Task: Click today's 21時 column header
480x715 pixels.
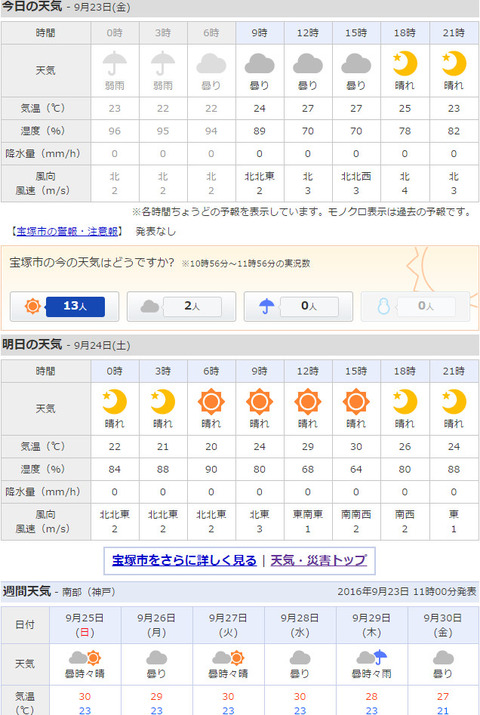Action: pyautogui.click(x=454, y=33)
